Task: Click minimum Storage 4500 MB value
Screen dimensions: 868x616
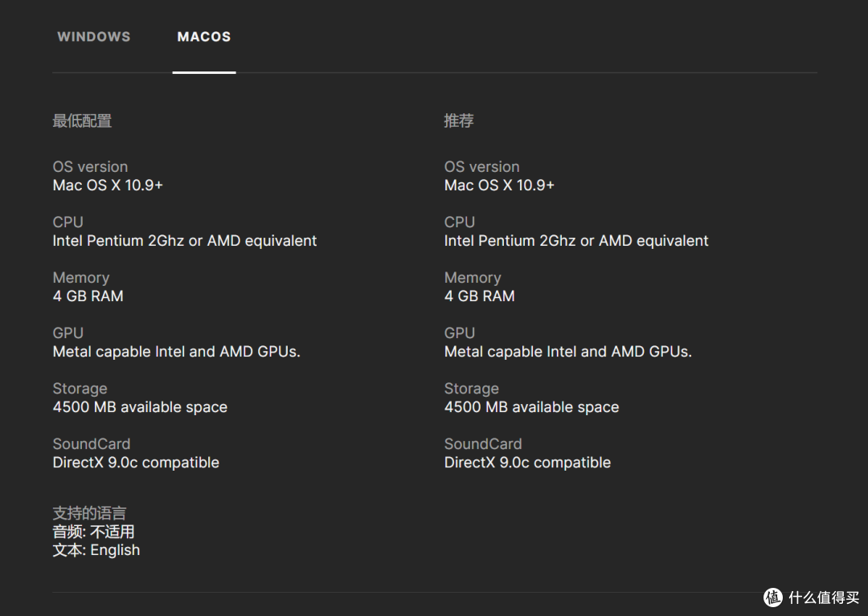Action: pyautogui.click(x=140, y=407)
